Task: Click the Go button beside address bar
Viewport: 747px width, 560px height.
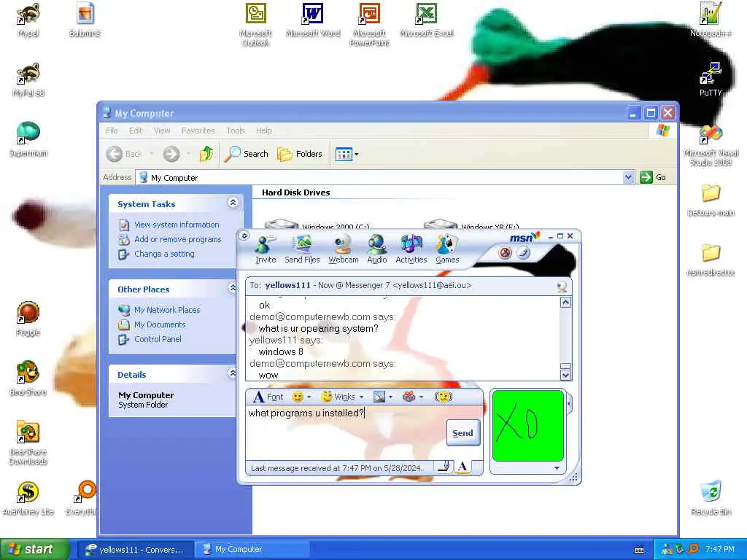Action: (x=653, y=177)
